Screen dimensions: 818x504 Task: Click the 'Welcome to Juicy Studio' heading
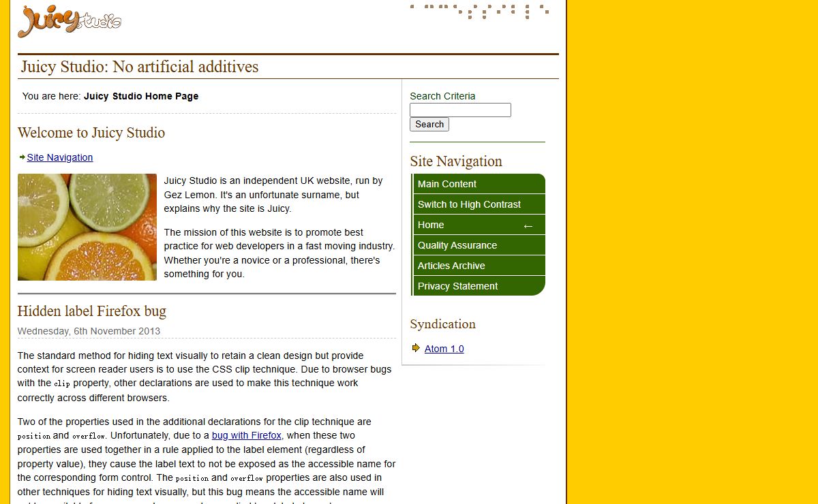(91, 133)
